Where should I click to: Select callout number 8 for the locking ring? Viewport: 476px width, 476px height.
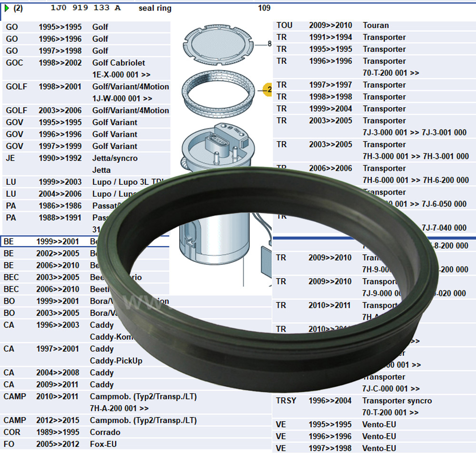pos(269,43)
